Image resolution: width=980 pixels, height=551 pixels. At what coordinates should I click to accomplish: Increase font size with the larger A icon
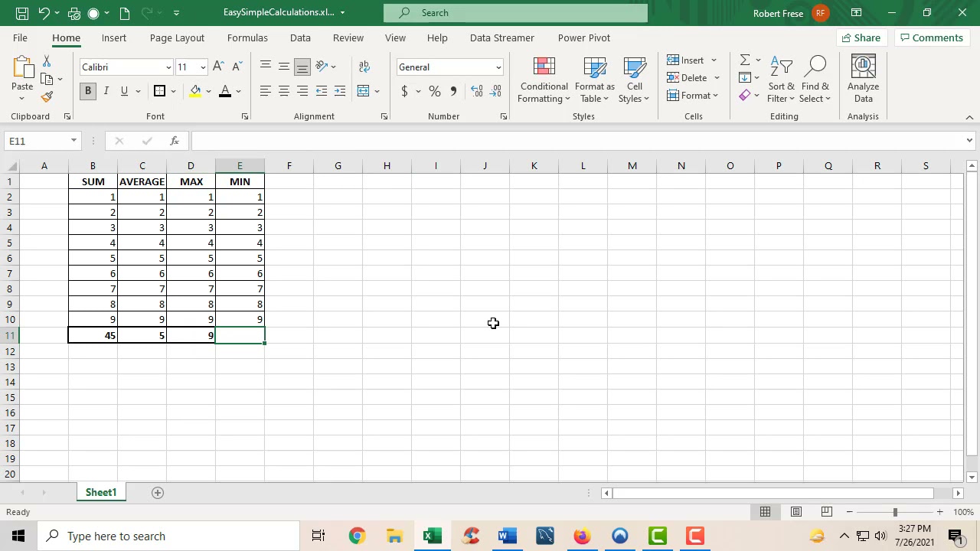[219, 67]
